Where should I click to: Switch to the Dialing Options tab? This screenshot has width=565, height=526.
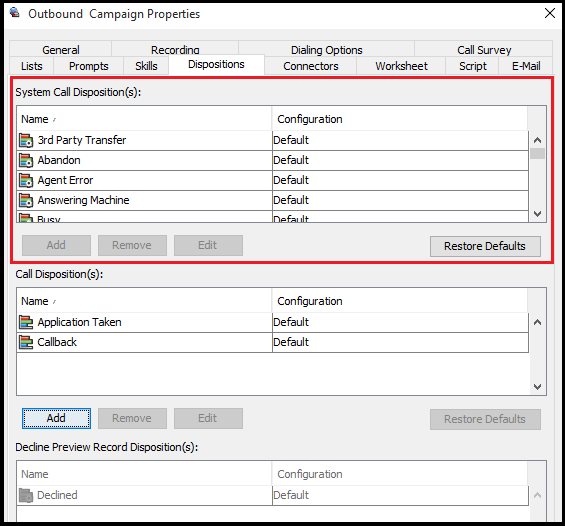(x=326, y=50)
